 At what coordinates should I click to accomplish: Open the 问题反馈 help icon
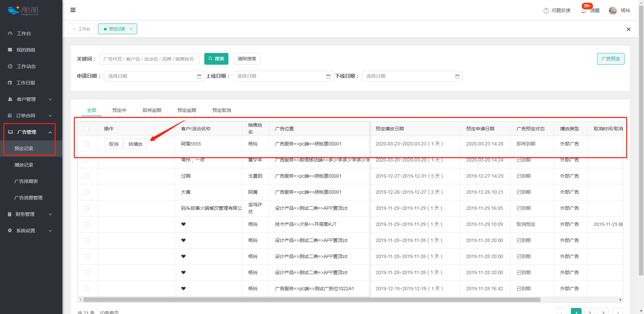(x=546, y=11)
